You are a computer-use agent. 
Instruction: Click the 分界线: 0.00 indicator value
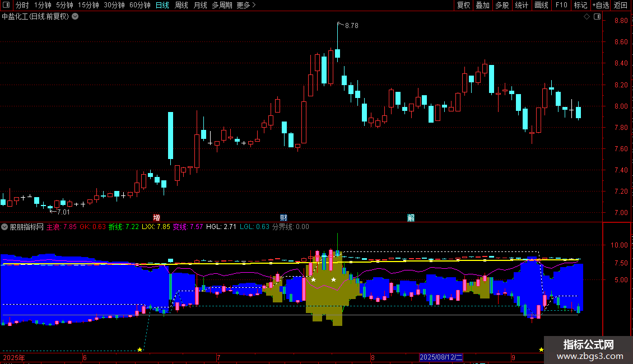click(x=290, y=227)
